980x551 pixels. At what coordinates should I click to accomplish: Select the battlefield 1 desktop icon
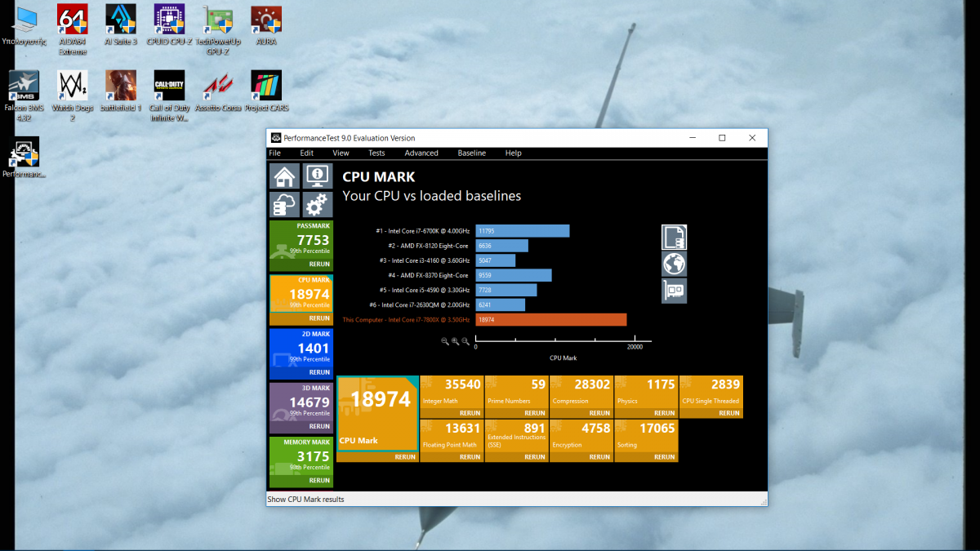121,91
